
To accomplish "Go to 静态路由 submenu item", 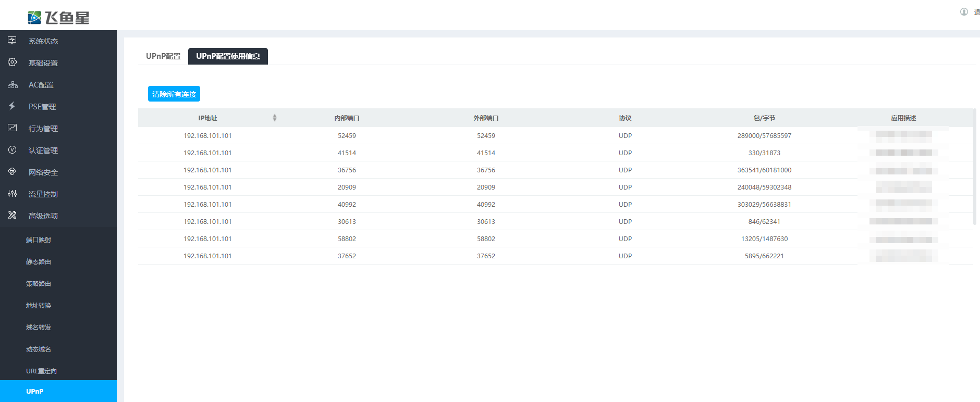I will (39, 262).
